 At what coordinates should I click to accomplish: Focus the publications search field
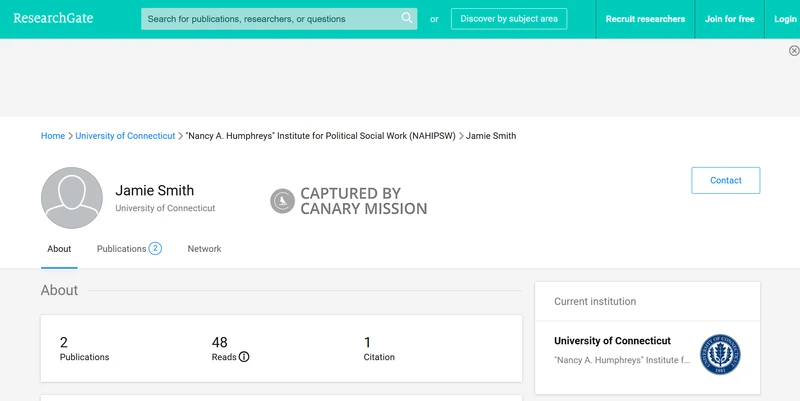279,19
